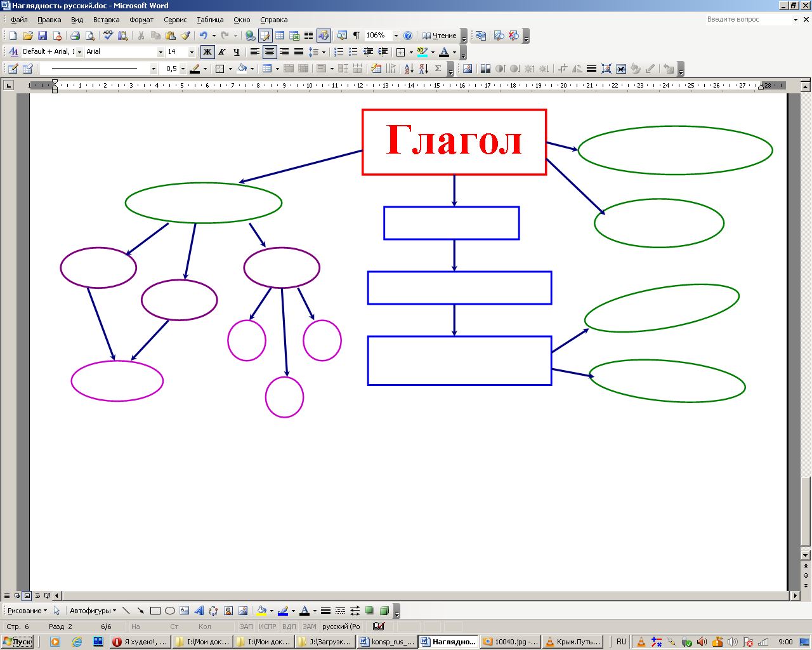Image resolution: width=812 pixels, height=650 pixels.
Task: Insert a table from the standard toolbar
Action: click(x=280, y=36)
